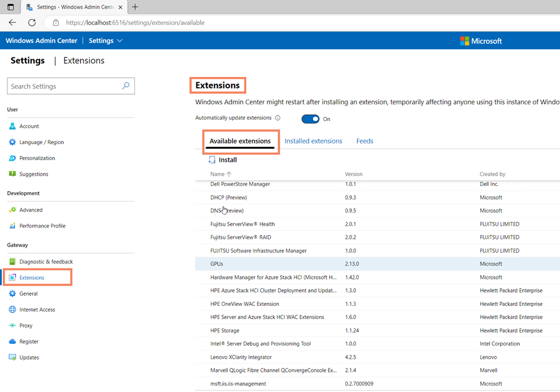Click the Suggestions flag icon

(13, 174)
